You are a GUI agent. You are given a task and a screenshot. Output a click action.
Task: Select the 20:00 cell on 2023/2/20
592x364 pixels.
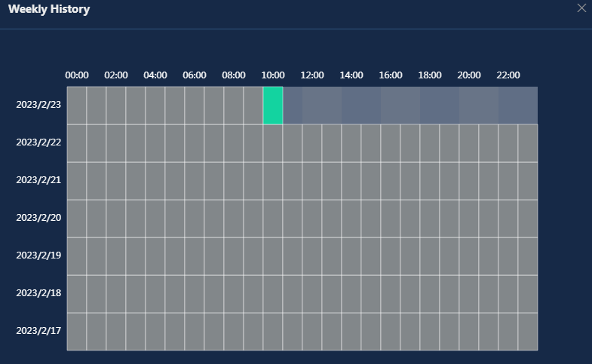coord(469,219)
